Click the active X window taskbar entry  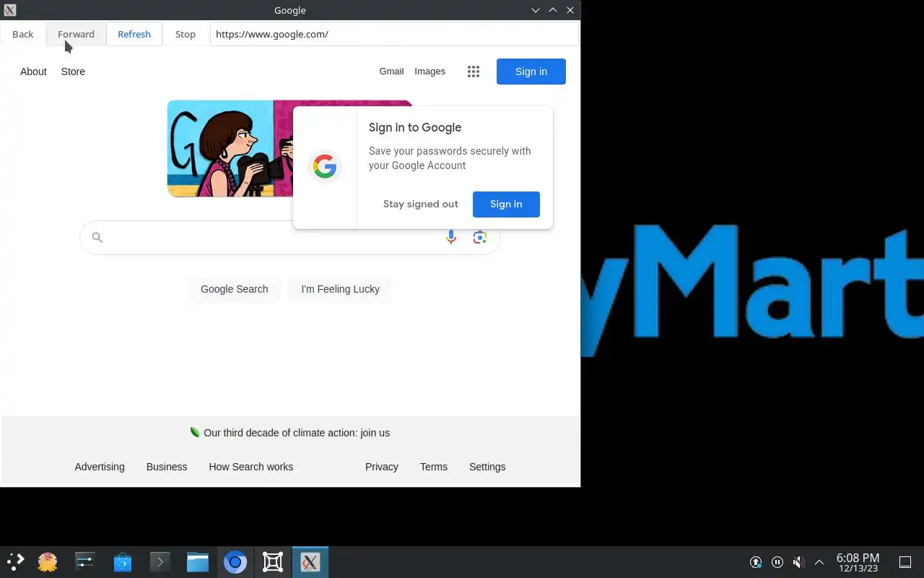(x=310, y=562)
